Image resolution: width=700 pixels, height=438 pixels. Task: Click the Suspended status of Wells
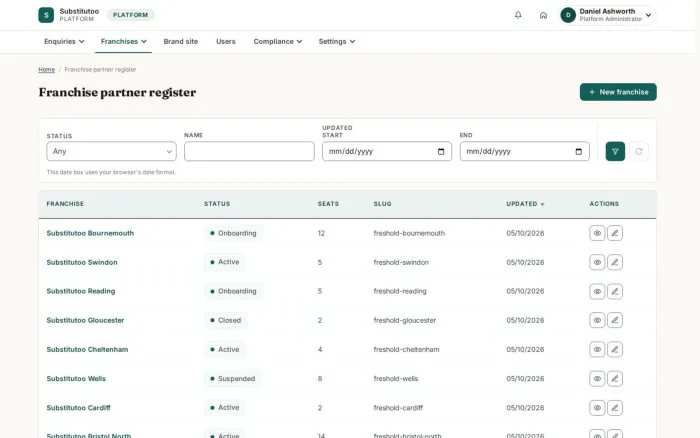[233, 379]
